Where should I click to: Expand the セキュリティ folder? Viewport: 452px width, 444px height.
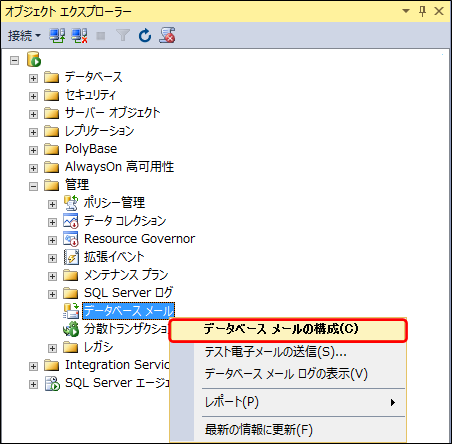(x=33, y=96)
